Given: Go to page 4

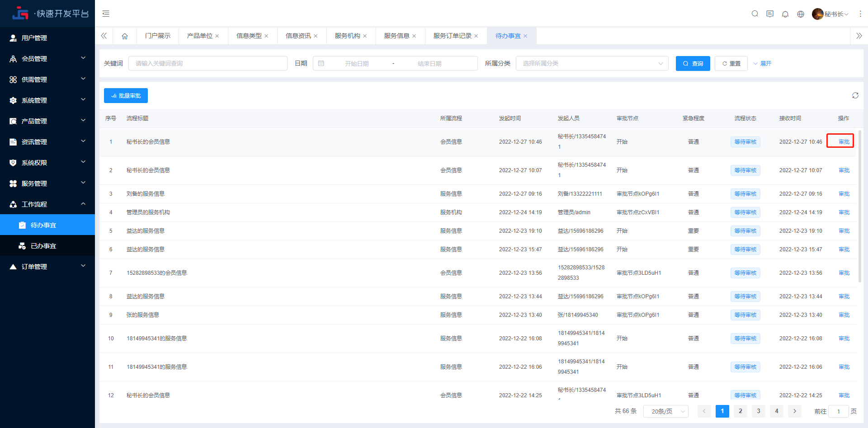Looking at the screenshot, I should point(777,411).
